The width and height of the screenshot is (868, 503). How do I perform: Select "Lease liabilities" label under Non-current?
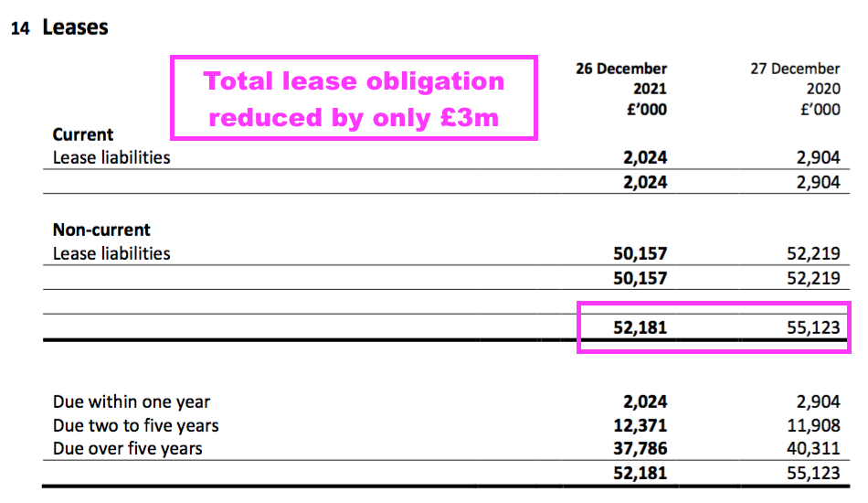[111, 253]
